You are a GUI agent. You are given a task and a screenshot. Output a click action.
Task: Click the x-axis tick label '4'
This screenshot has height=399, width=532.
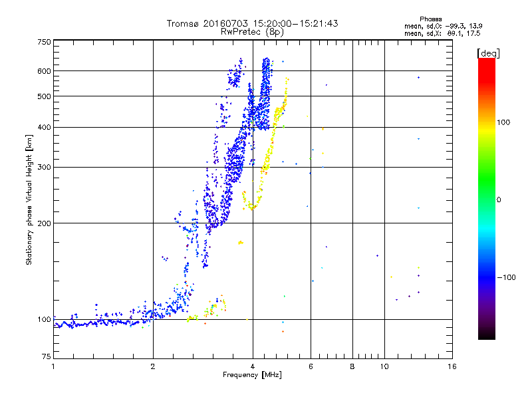coord(253,366)
